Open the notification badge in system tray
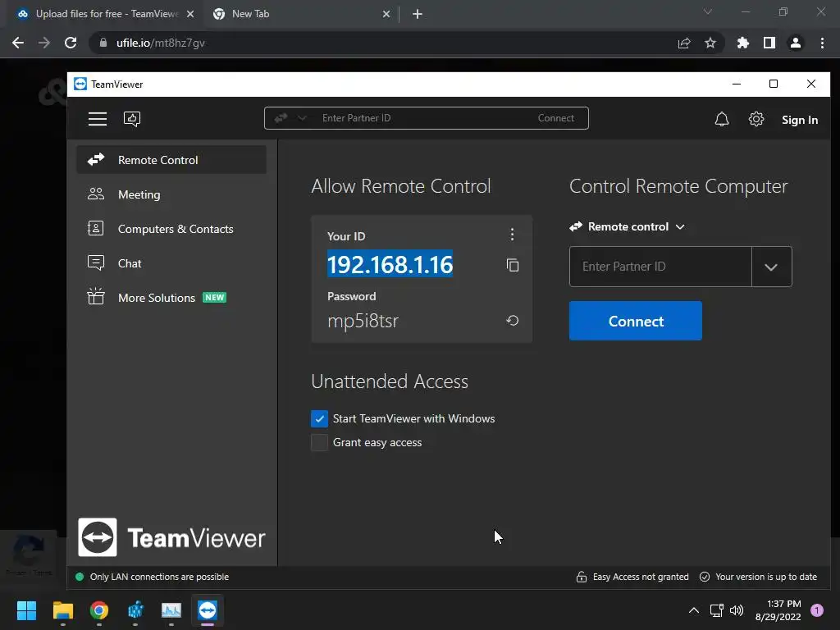 click(x=817, y=609)
